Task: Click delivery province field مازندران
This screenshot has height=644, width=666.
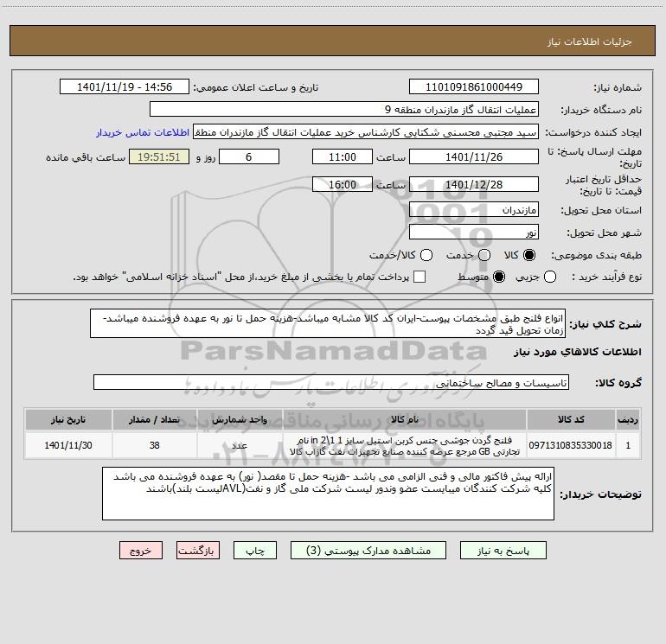Action: pos(474,210)
